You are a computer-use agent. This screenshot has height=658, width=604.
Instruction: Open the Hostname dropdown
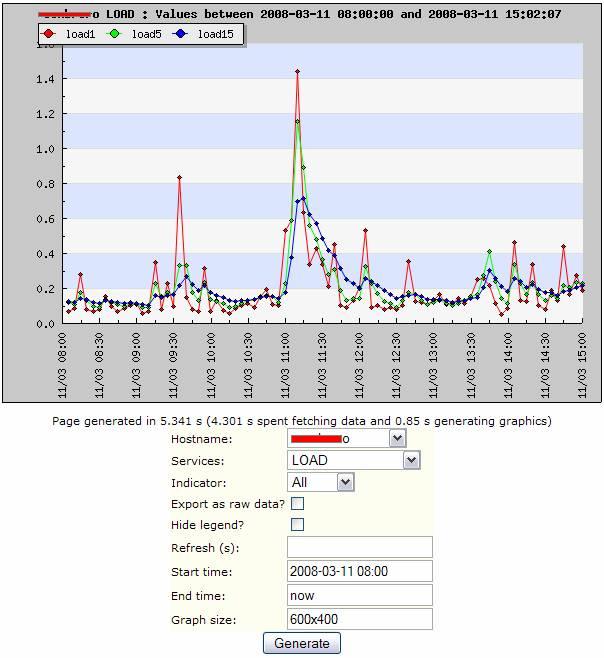pyautogui.click(x=347, y=439)
